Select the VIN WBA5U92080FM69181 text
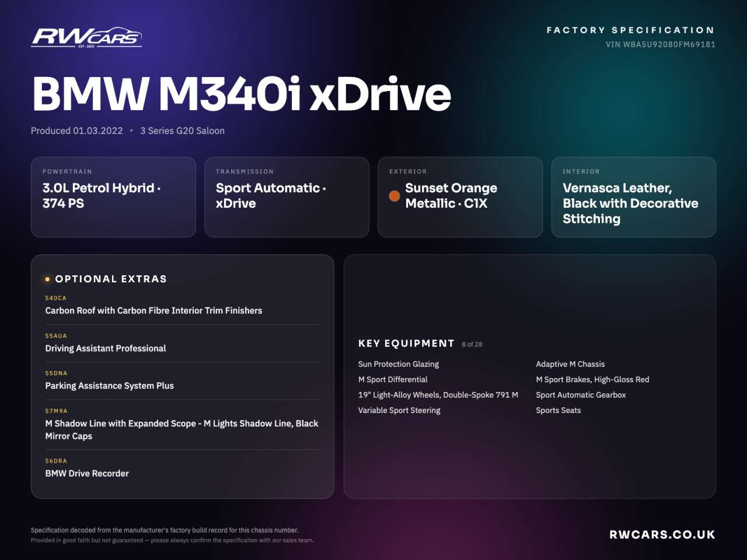The image size is (747, 560). (x=661, y=44)
